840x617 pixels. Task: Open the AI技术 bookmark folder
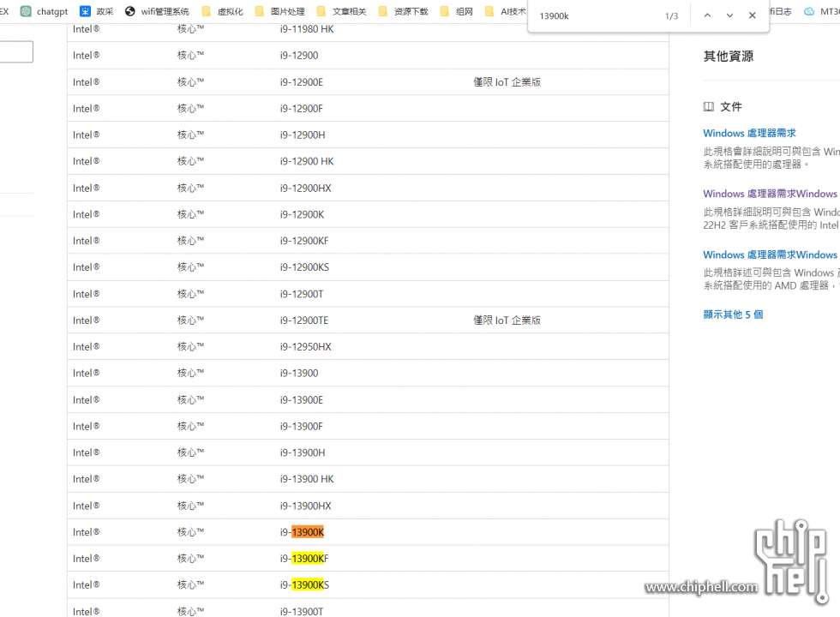click(506, 11)
